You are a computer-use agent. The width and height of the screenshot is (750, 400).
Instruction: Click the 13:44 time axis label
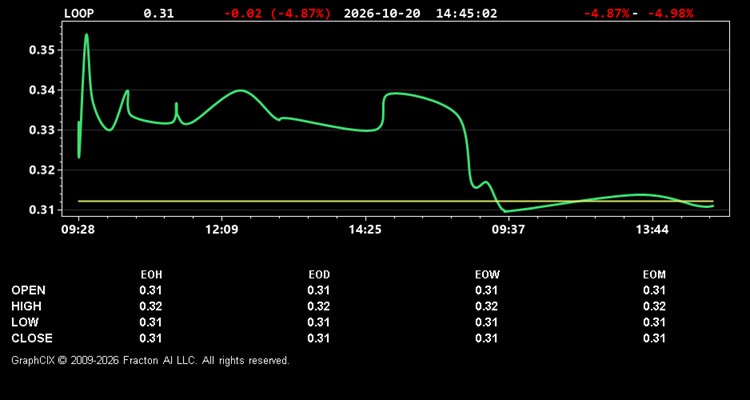click(652, 230)
